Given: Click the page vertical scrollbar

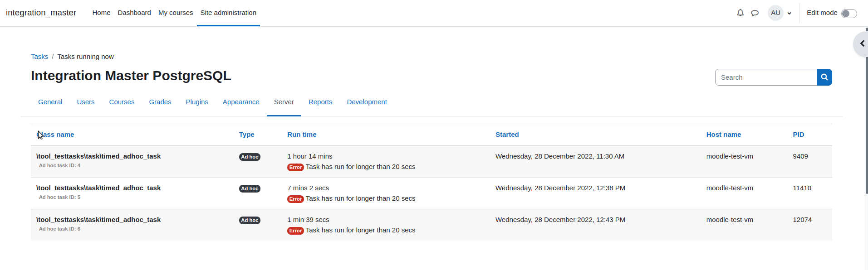Looking at the screenshot, I should tap(866, 111).
